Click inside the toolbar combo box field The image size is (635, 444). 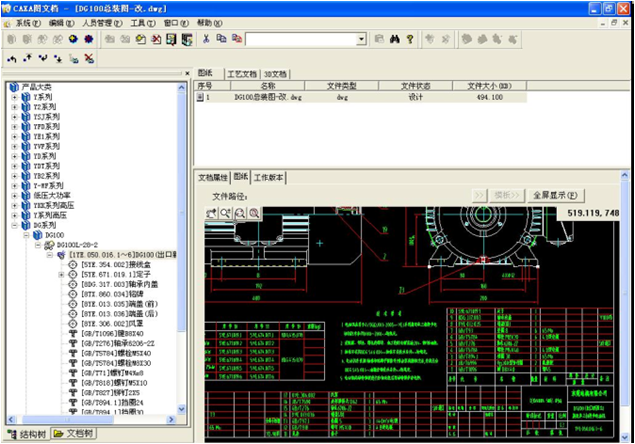(301, 39)
